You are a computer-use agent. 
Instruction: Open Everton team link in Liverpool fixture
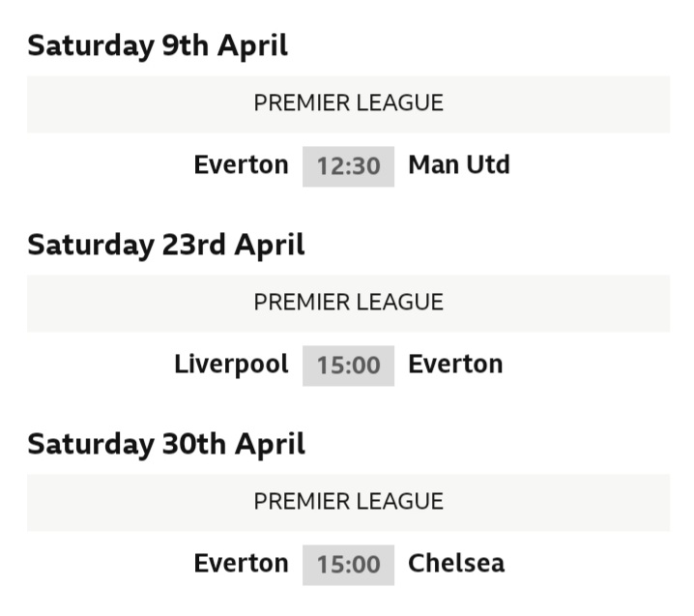pos(455,365)
